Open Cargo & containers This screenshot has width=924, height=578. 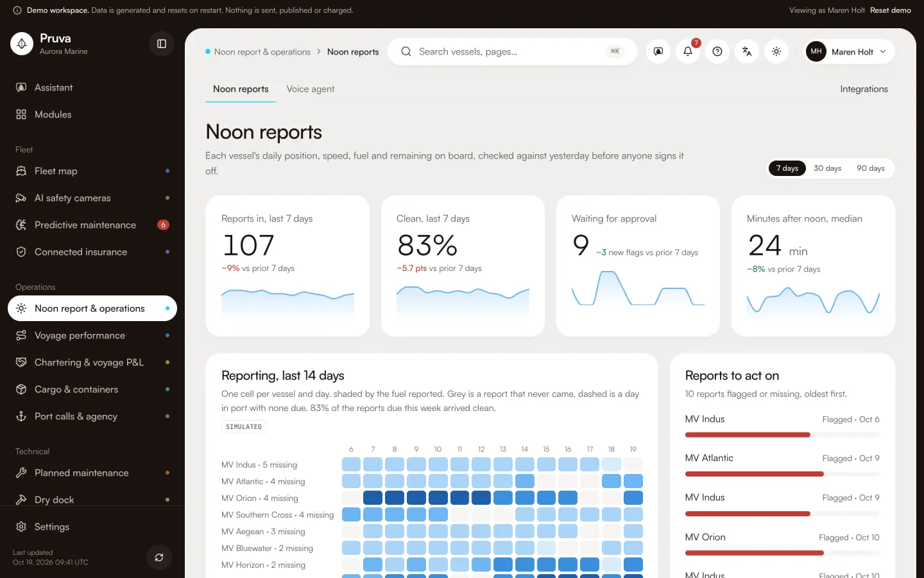92,389
